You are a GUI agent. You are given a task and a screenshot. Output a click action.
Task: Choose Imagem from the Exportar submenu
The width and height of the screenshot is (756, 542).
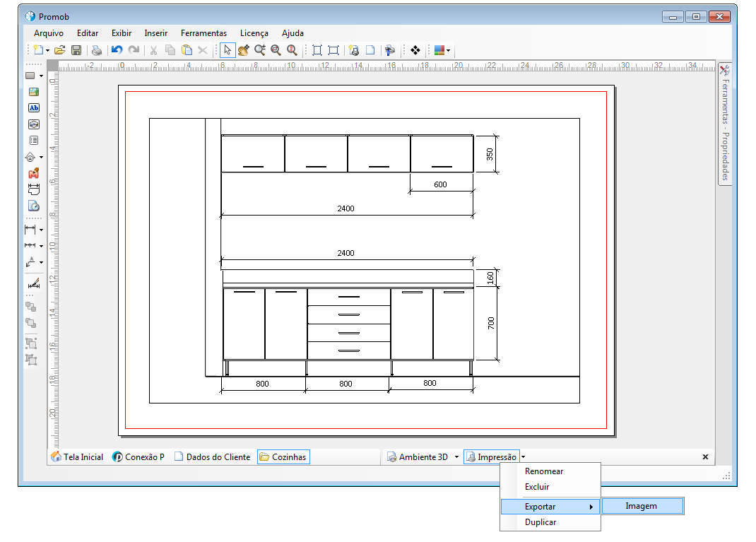[643, 506]
